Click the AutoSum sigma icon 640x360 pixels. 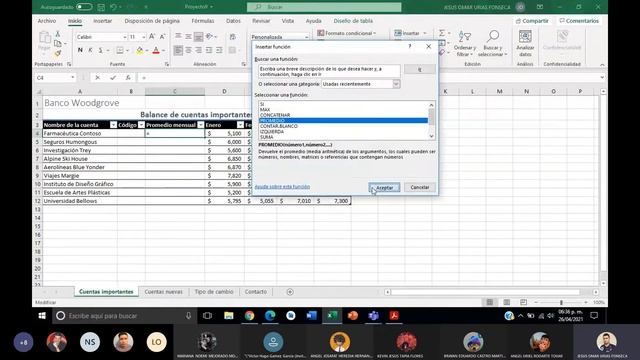tap(442, 33)
